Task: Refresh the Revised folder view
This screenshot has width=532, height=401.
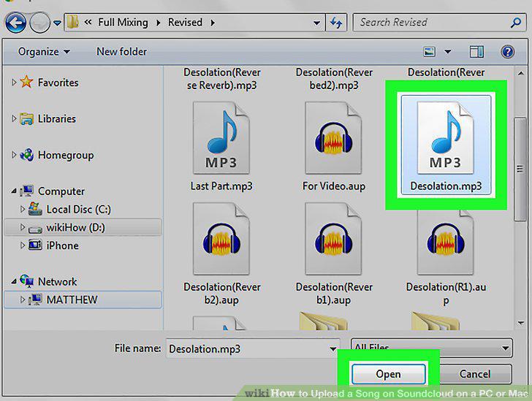Action: pyautogui.click(x=336, y=23)
